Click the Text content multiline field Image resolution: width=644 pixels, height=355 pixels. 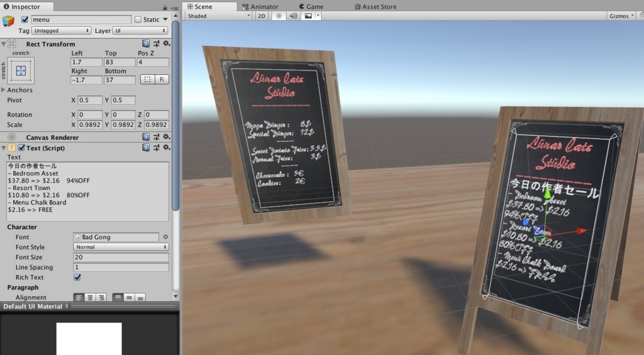[x=88, y=191]
